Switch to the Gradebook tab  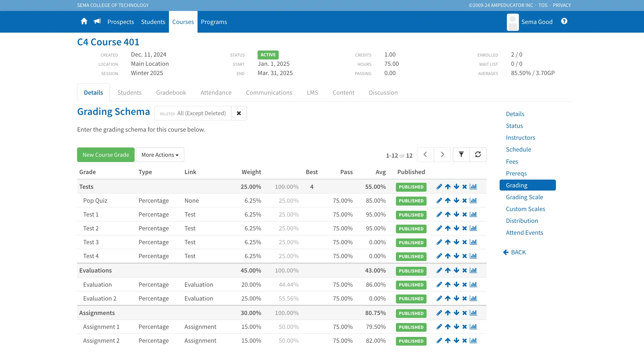coord(171,93)
